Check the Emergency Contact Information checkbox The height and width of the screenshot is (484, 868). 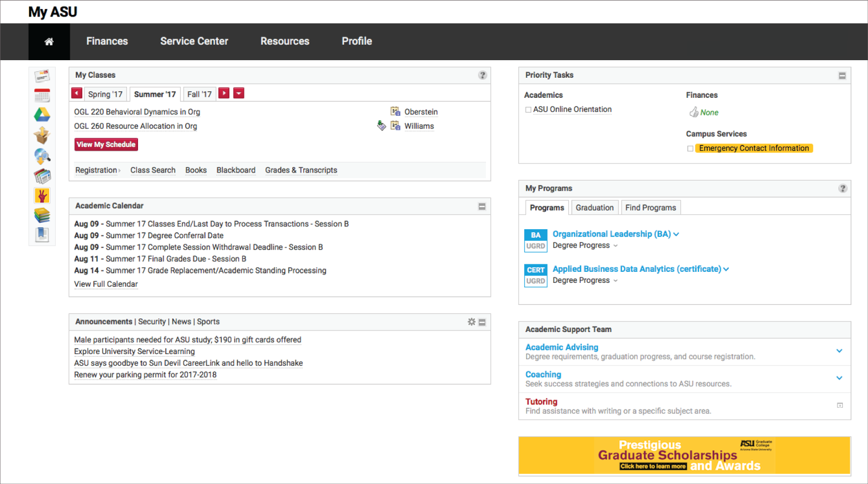click(690, 148)
